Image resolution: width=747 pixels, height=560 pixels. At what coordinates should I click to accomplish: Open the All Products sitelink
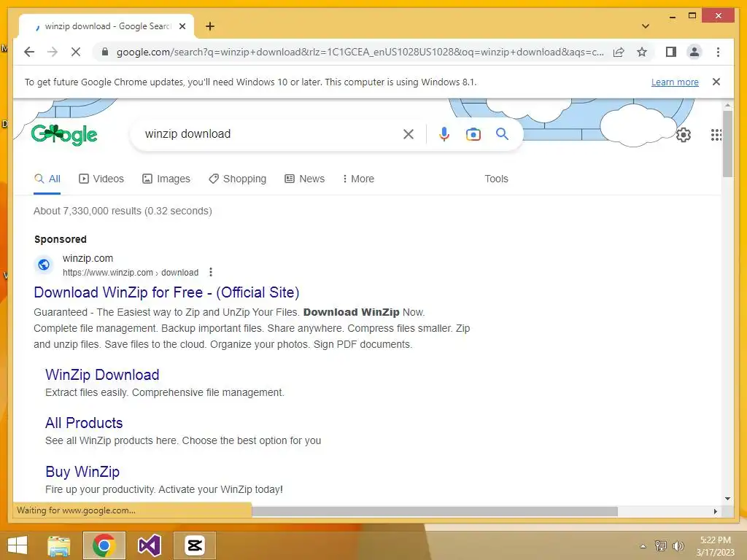84,423
